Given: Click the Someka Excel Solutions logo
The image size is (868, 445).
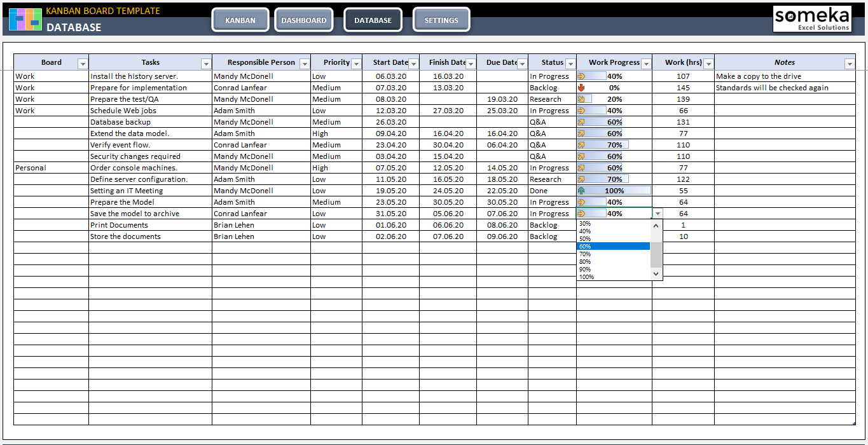Looking at the screenshot, I should point(811,19).
